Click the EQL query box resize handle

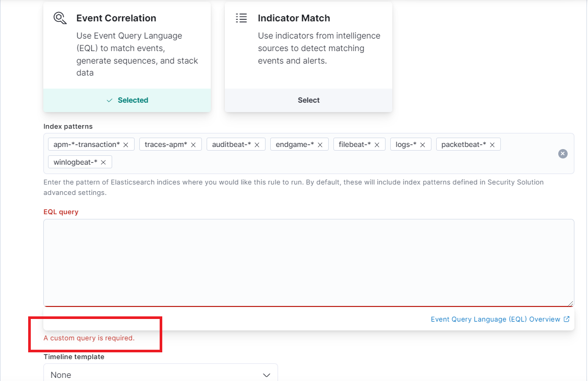pos(570,303)
